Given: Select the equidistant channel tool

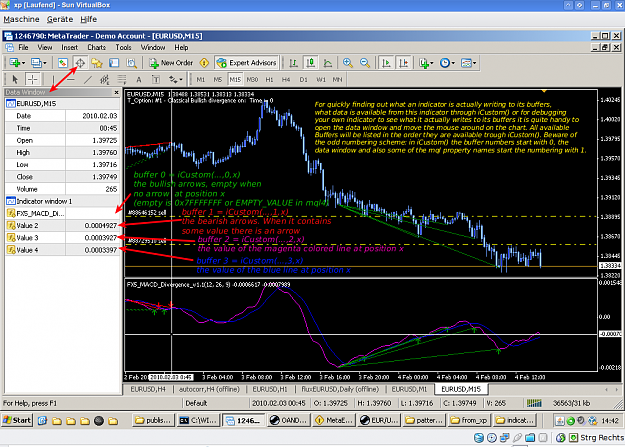Looking at the screenshot, I should coord(104,80).
